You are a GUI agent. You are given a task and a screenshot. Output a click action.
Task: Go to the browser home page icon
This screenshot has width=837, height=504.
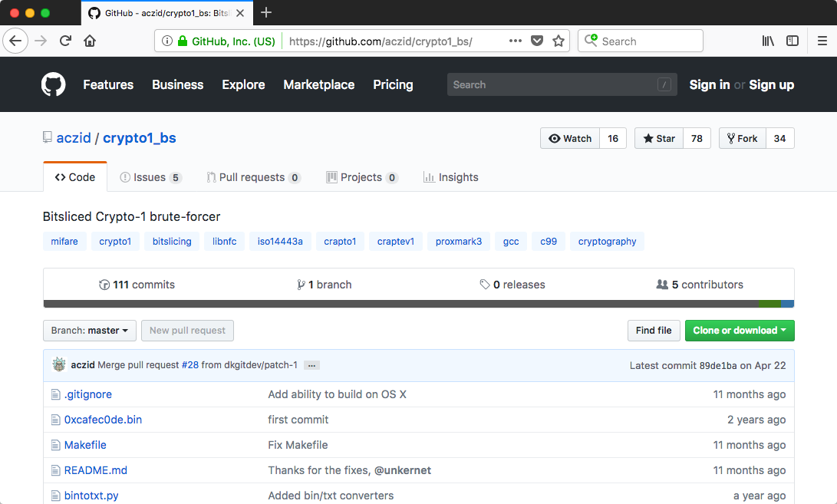tap(90, 41)
